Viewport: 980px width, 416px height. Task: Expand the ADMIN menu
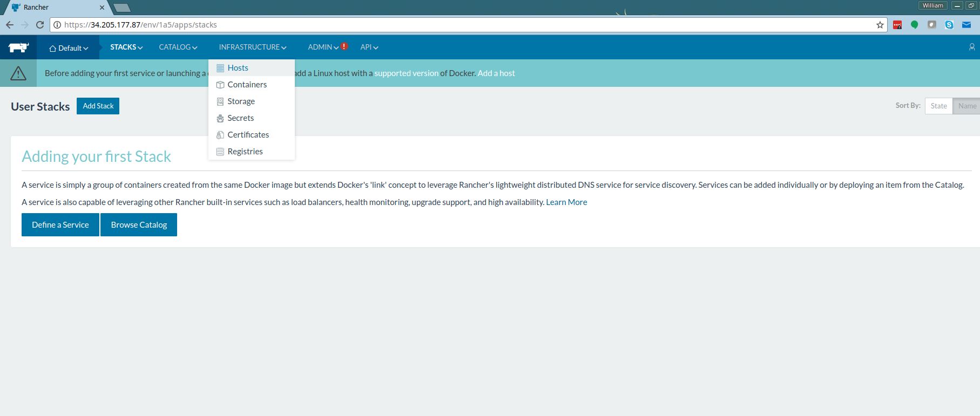[x=323, y=47]
